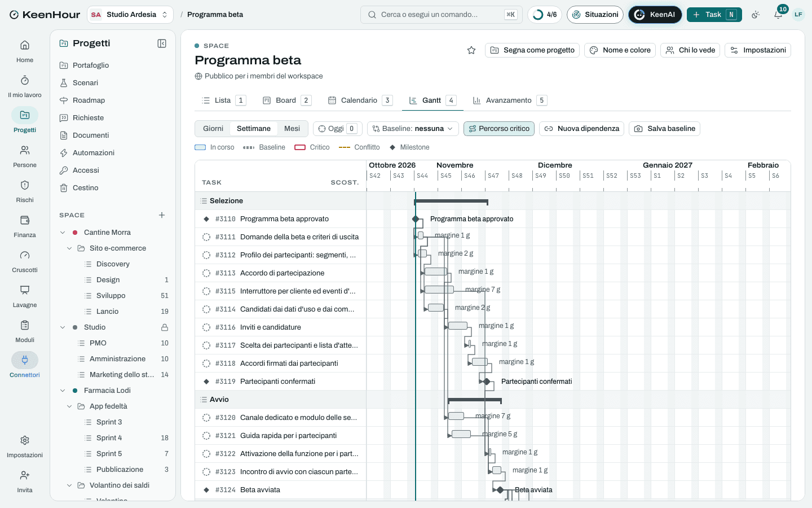Open Cruscotti dashboards

click(x=25, y=261)
